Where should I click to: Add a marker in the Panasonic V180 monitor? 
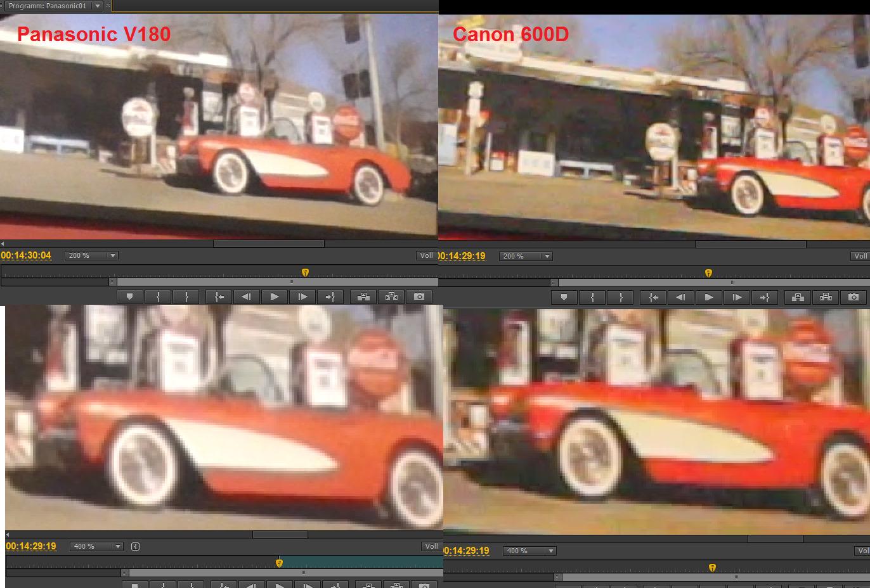129,297
